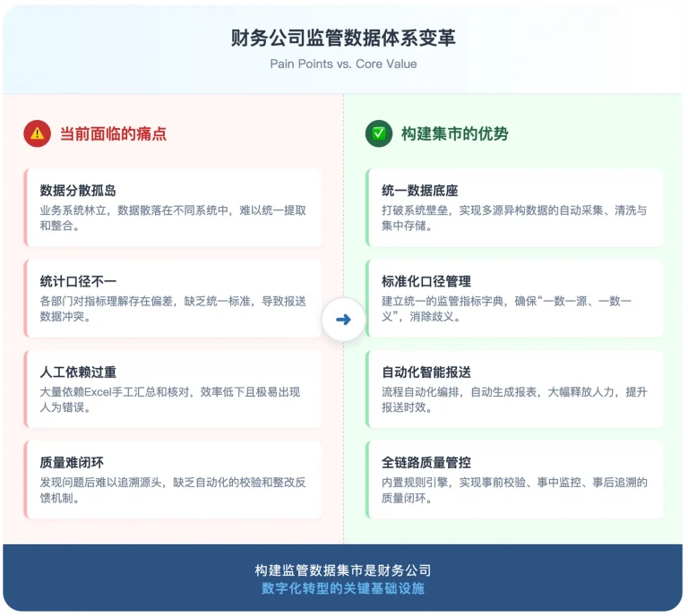
Task: Click the blue footer text 数字化转型的关键基础设施
Action: 343,588
